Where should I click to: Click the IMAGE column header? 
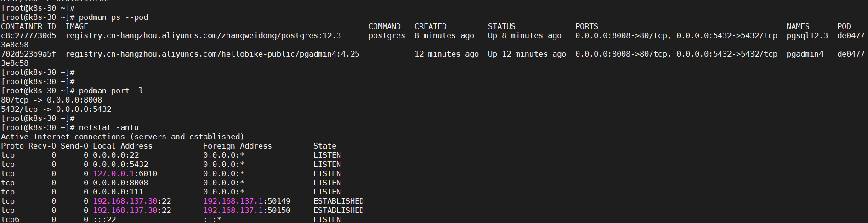pos(77,26)
